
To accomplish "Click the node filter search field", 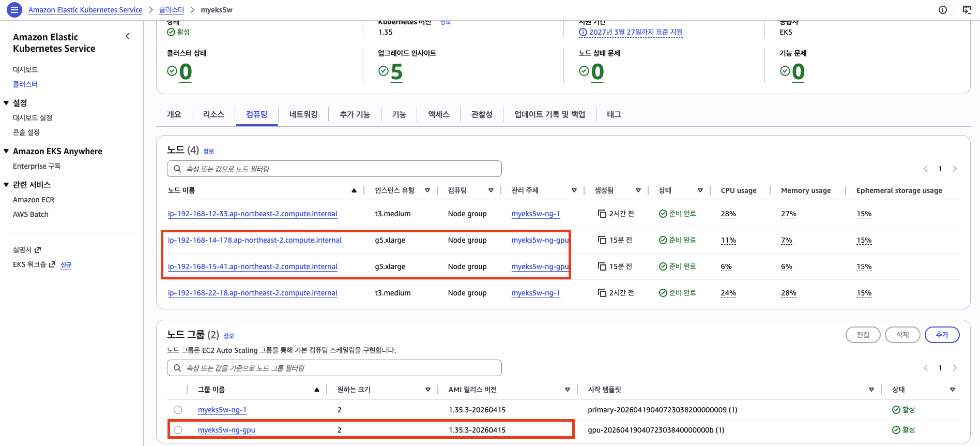I will (x=334, y=169).
